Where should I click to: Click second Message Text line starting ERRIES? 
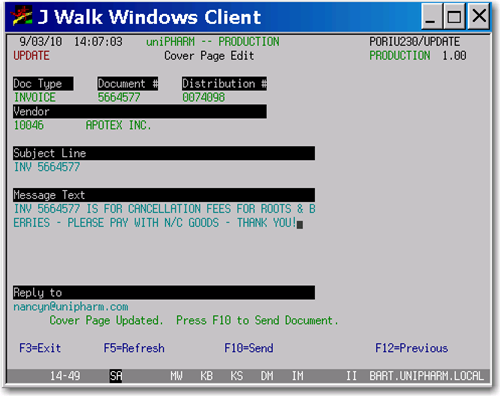[x=155, y=223]
